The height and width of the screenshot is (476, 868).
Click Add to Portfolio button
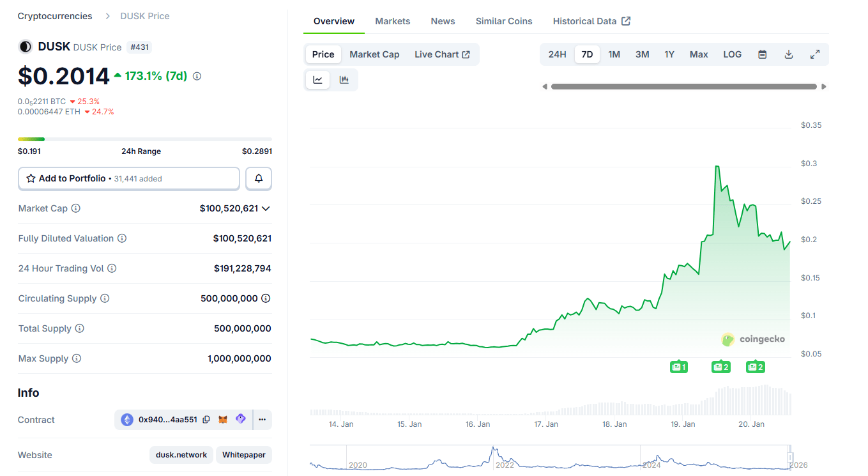tap(129, 179)
